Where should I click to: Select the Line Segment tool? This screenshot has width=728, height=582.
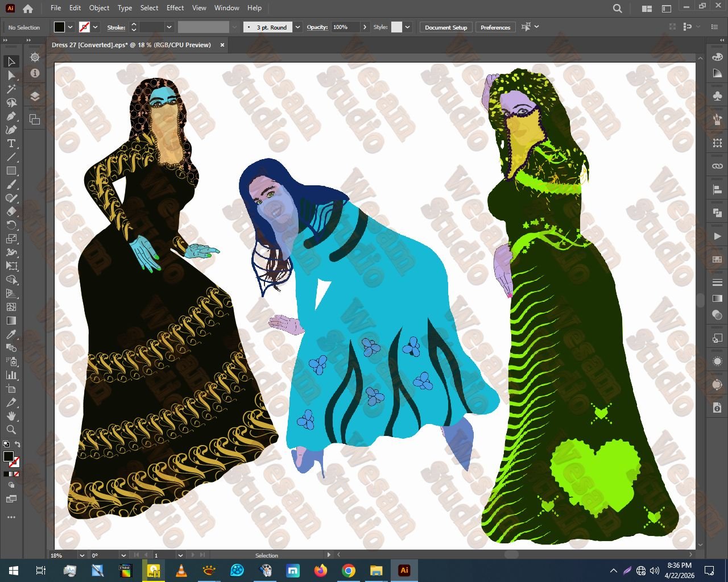[11, 157]
